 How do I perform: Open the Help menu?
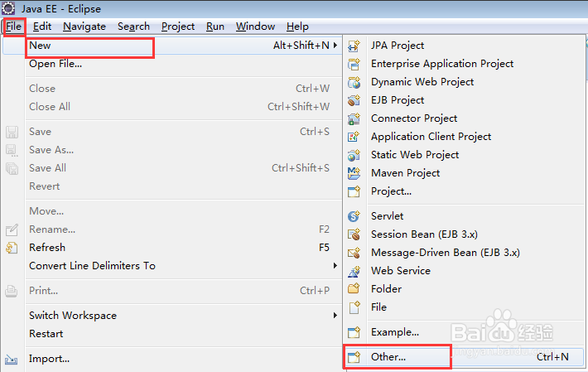297,27
